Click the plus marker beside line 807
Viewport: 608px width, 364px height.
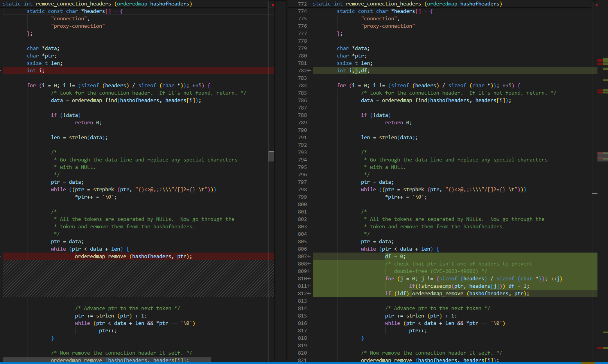pos(309,256)
